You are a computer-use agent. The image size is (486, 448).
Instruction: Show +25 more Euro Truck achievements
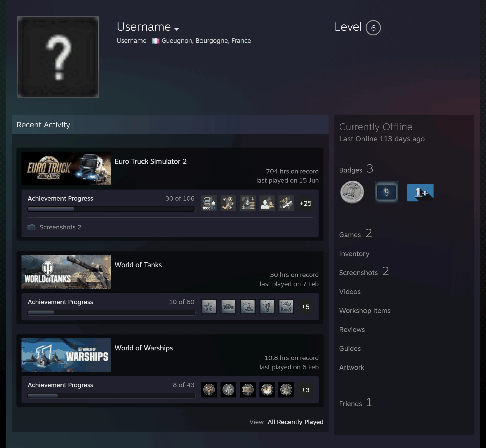pyautogui.click(x=306, y=203)
